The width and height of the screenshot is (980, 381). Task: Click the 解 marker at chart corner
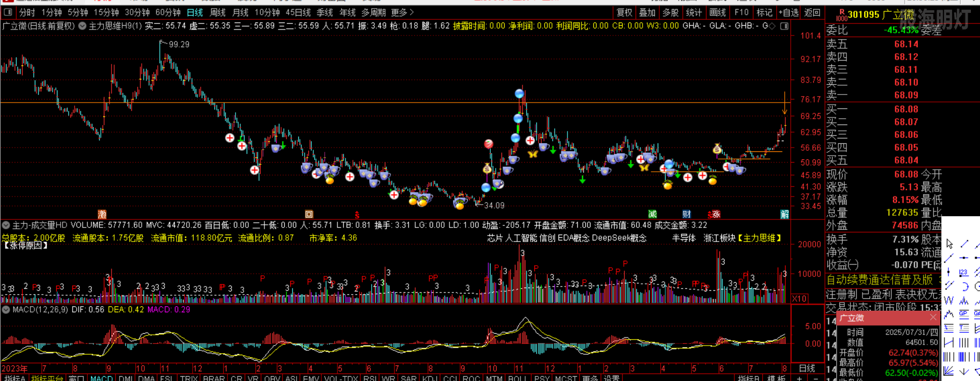[784, 214]
